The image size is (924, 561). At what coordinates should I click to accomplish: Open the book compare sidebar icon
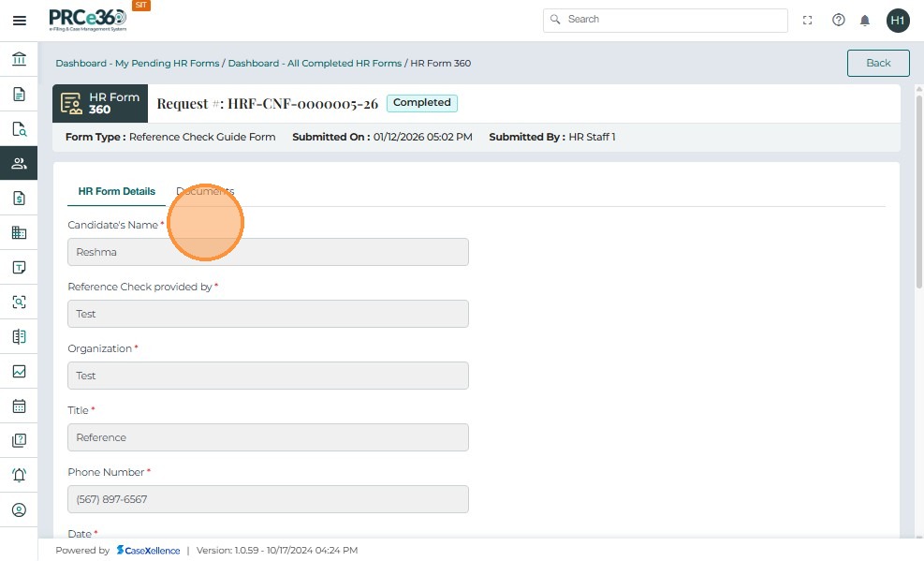tap(19, 336)
